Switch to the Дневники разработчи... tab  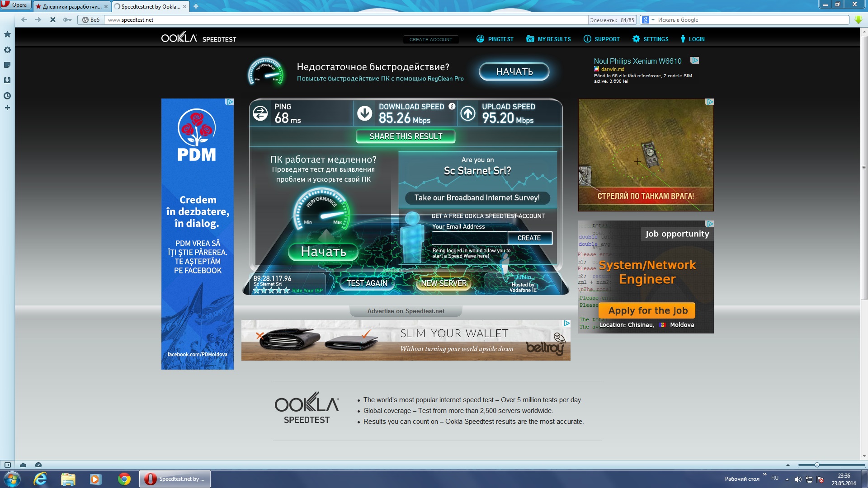pos(71,6)
